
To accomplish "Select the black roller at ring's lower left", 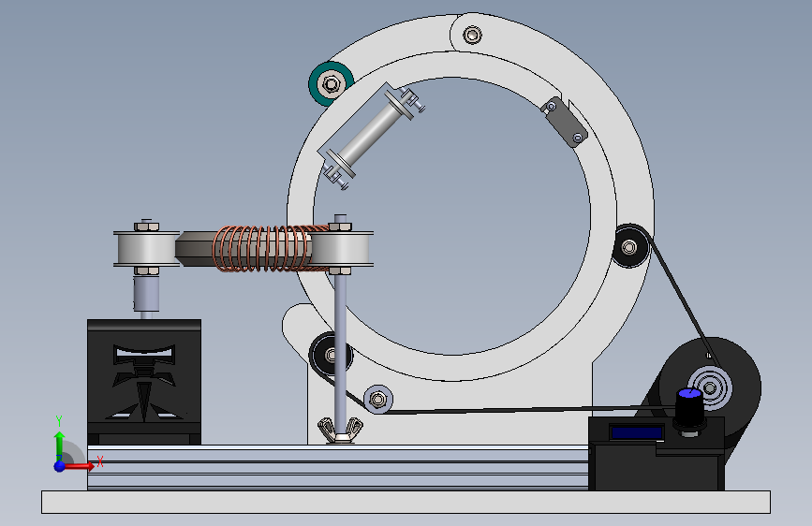I will pos(331,355).
